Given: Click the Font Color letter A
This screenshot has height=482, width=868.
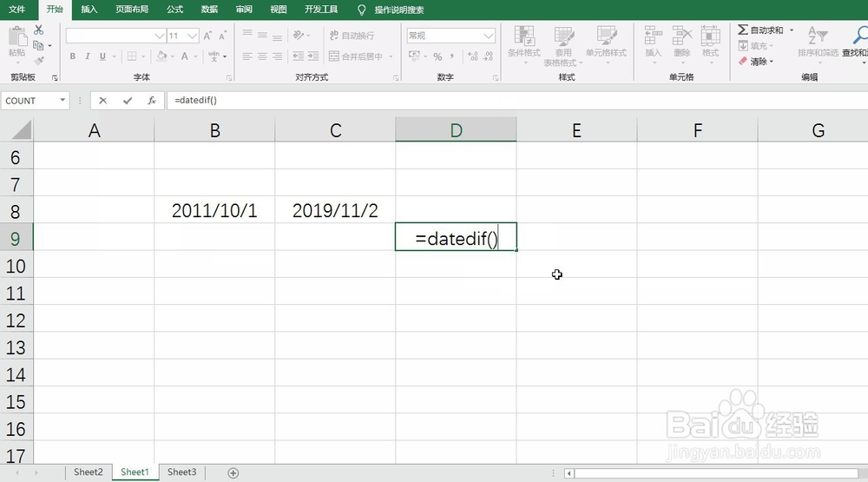Looking at the screenshot, I should coord(184,56).
